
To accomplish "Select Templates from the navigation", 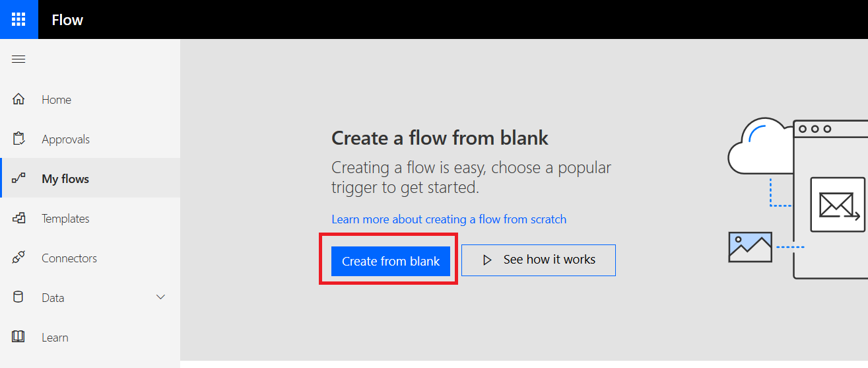I will point(65,219).
